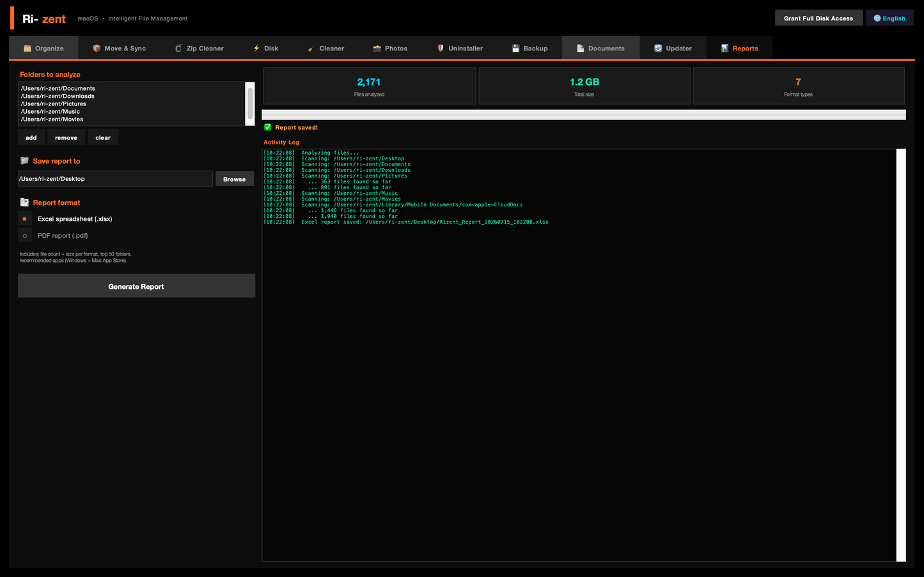Click the log line Scanning CloudDocs folder
Screen dimensions: 924x577
pos(393,204)
